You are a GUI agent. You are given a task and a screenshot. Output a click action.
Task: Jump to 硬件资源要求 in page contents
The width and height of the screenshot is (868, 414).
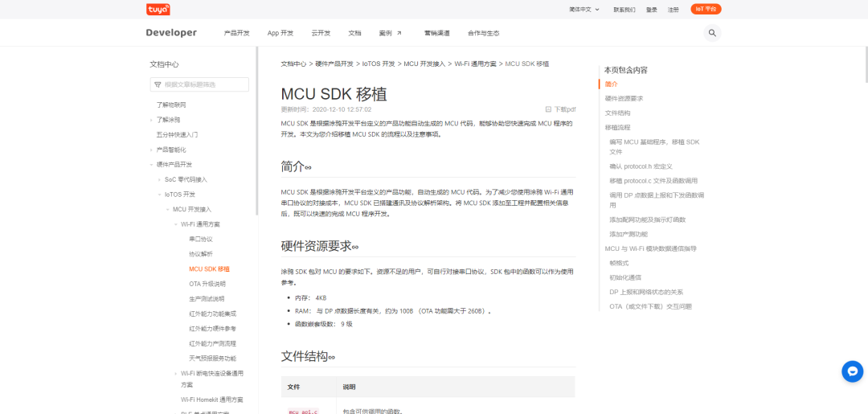624,99
